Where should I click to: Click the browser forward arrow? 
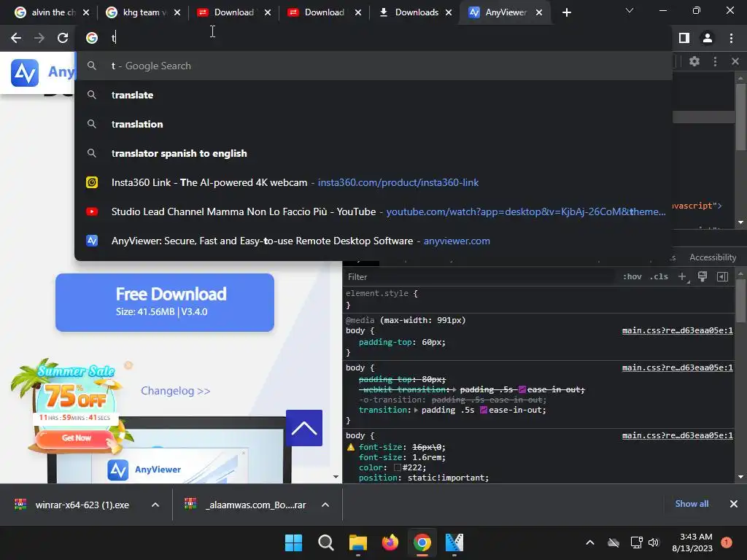click(39, 38)
